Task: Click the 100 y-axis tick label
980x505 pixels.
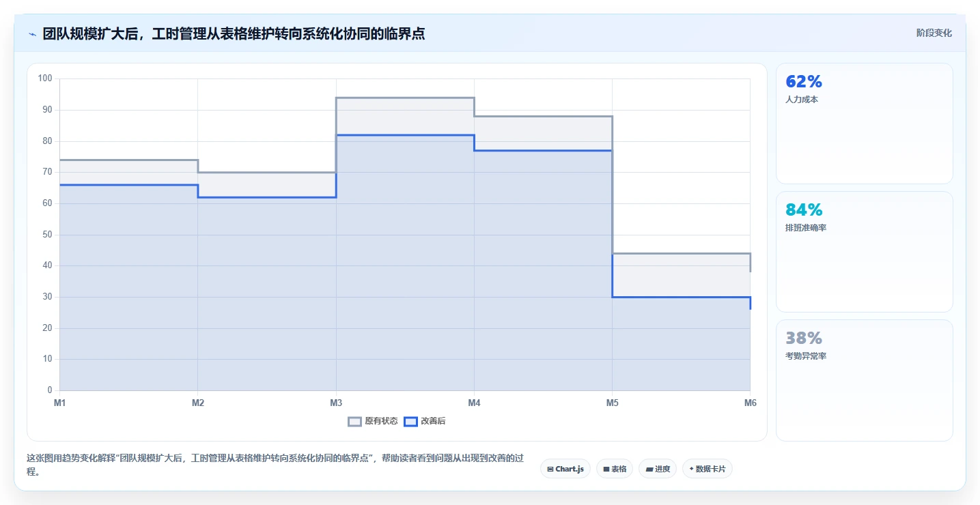Action: point(45,78)
